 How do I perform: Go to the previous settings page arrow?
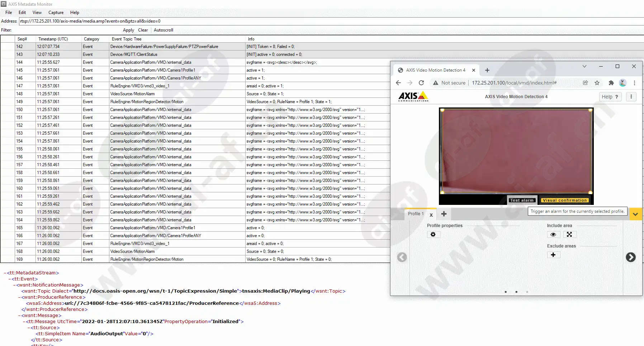(x=402, y=257)
